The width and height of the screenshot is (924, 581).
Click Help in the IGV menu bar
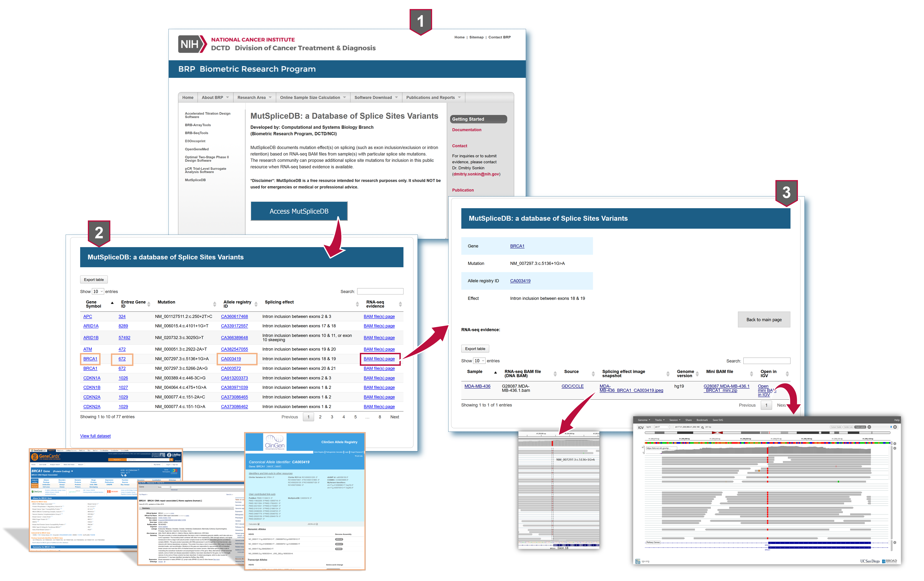pos(897,420)
